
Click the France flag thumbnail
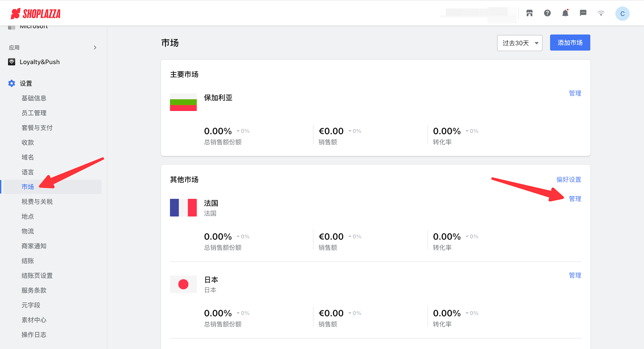pos(183,208)
